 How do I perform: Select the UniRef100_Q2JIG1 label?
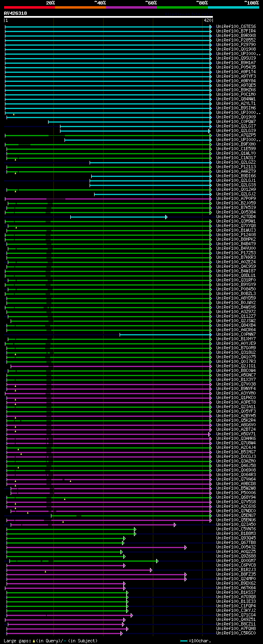(235, 366)
